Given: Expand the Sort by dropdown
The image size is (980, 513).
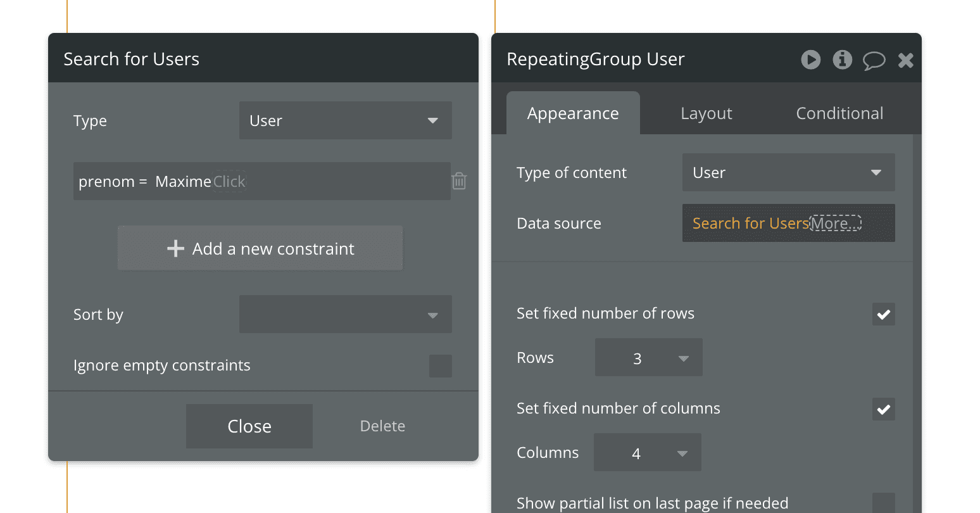Looking at the screenshot, I should coord(345,314).
